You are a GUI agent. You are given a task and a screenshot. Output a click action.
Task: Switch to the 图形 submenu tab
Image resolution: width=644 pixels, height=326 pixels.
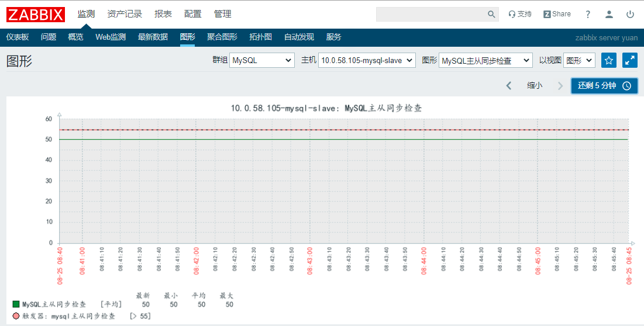187,37
